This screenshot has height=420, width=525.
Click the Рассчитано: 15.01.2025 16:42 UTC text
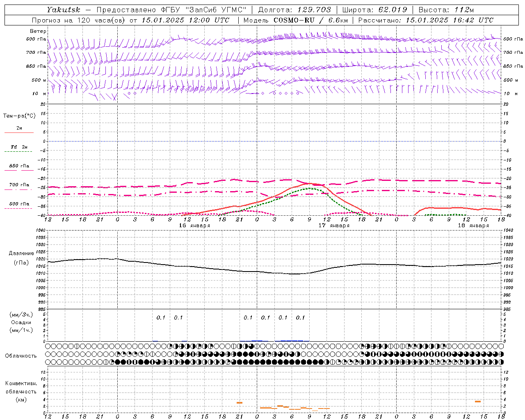[x=426, y=20]
